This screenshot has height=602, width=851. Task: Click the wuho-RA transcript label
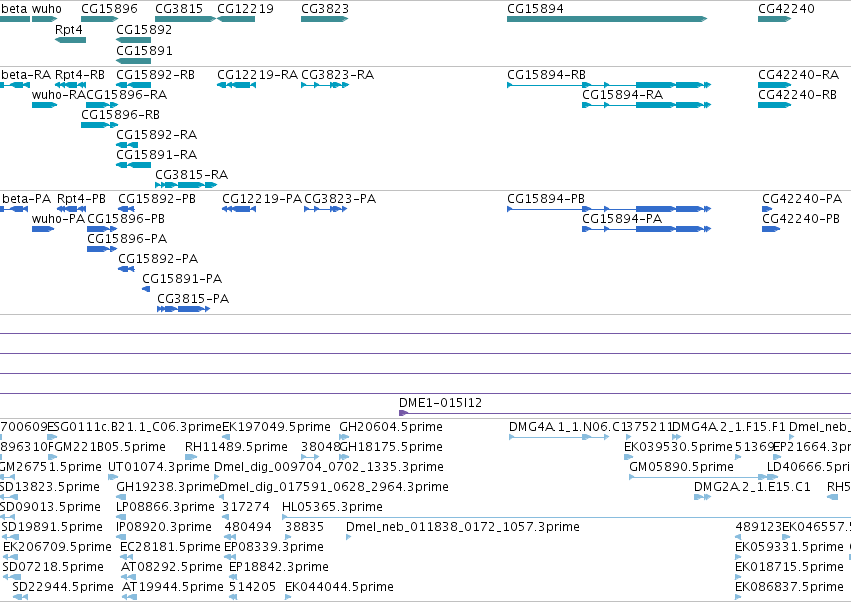click(x=59, y=94)
